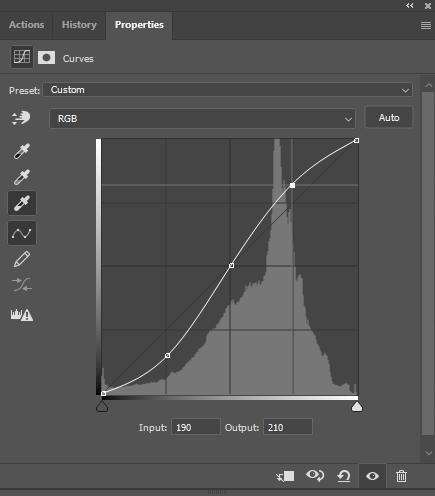Screen dimensions: 435x496
Task: Click the histogram recalculate warning icon
Action: click(22, 315)
